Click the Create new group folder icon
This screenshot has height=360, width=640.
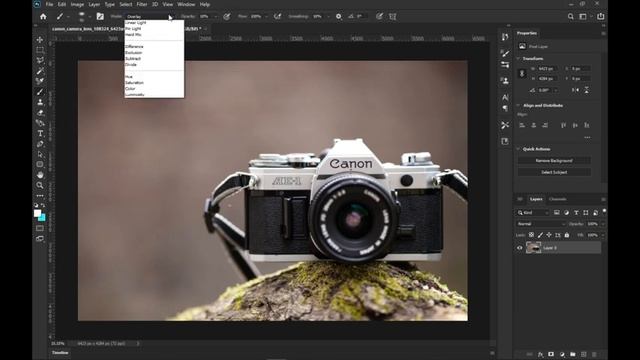[573, 354]
